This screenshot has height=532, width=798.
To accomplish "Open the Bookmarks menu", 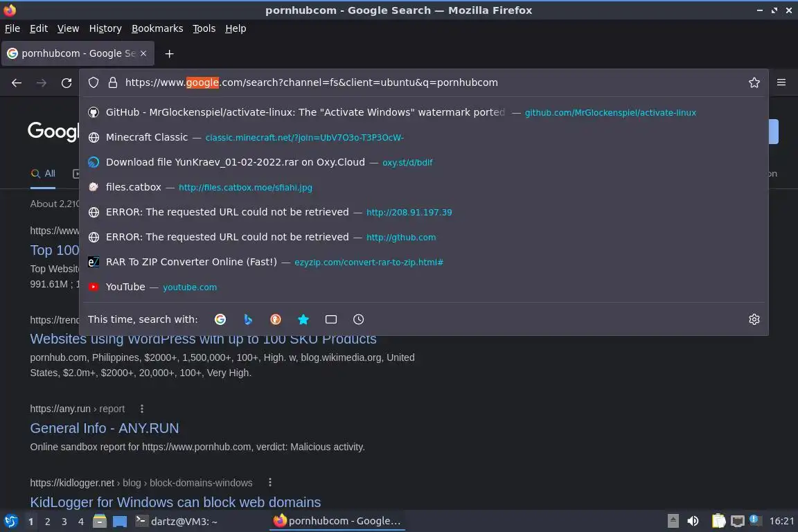I will pos(157,28).
